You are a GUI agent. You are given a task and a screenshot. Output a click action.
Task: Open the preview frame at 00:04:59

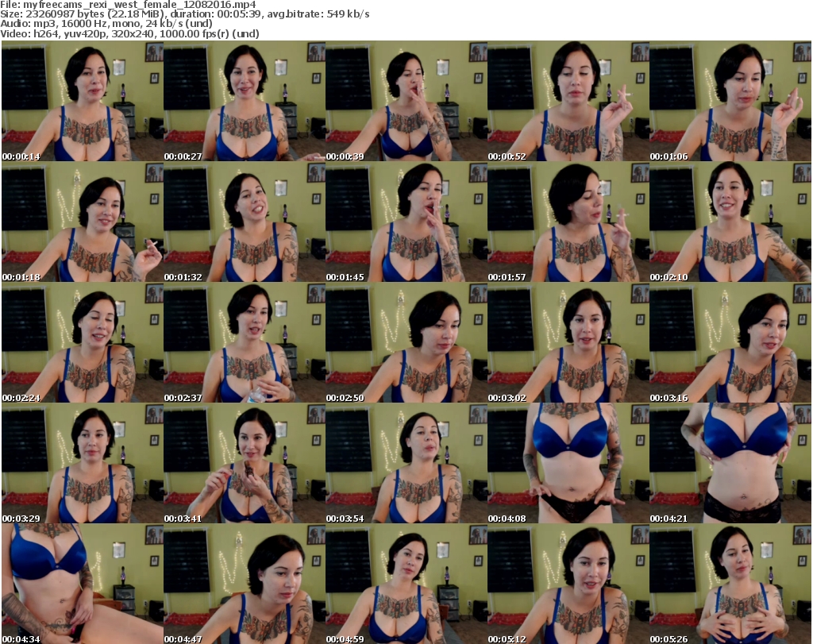406,584
